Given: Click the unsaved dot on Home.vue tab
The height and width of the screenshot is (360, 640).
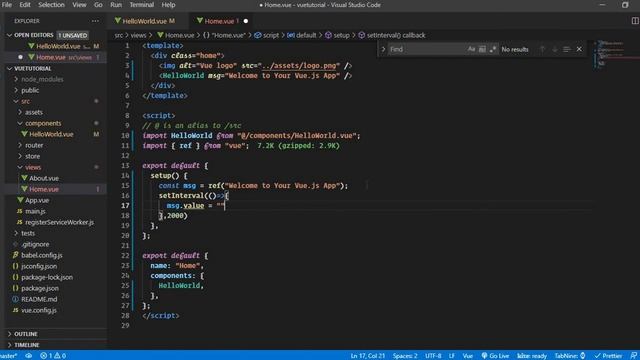Looking at the screenshot, I should [246, 21].
